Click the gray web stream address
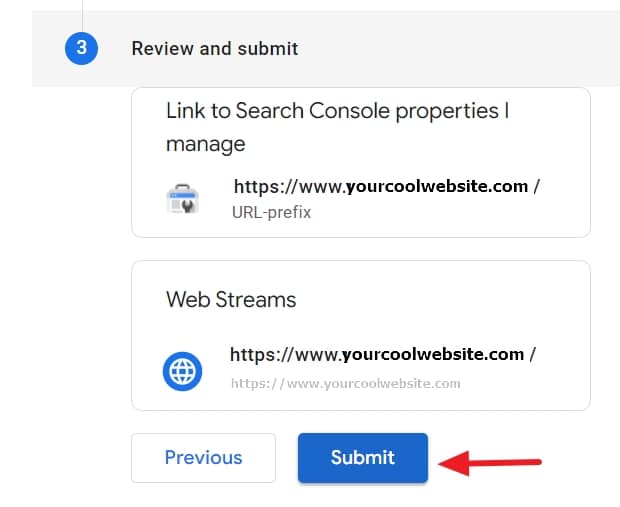Screen dimensions: 620x507 tap(346, 383)
